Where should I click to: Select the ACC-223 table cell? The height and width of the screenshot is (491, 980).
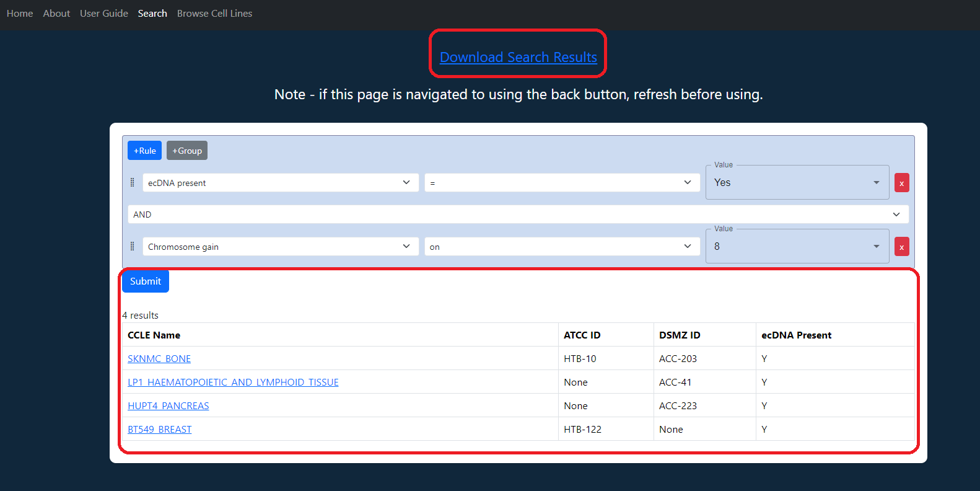click(x=705, y=406)
